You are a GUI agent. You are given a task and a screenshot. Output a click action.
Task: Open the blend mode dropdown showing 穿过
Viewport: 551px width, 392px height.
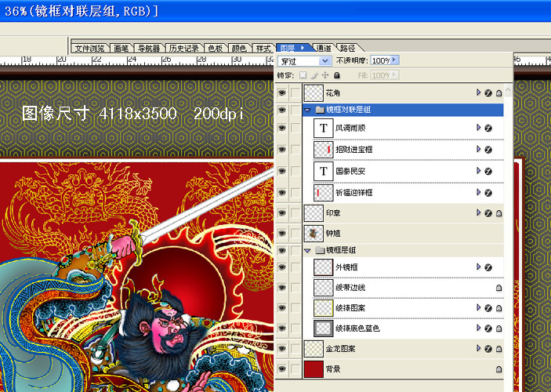point(325,61)
